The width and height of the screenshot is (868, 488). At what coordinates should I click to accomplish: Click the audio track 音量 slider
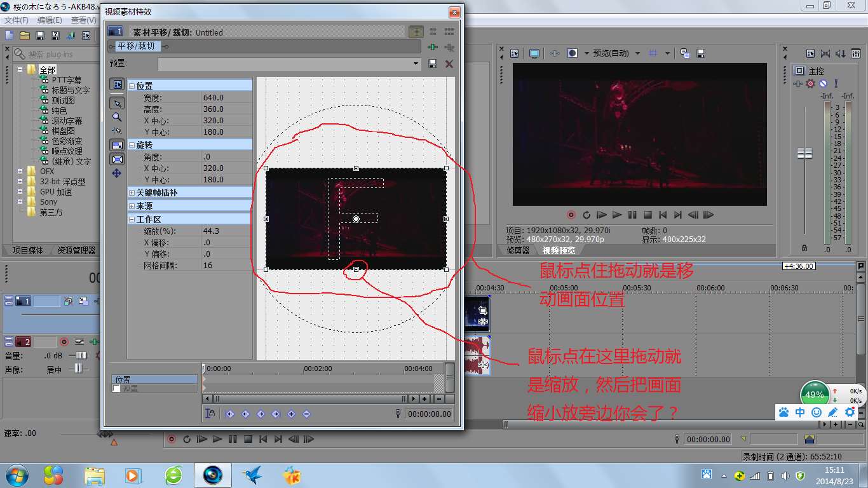point(81,356)
